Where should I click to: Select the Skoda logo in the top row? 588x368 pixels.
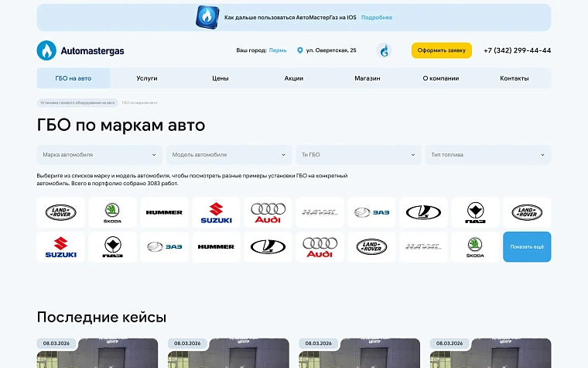coord(112,212)
